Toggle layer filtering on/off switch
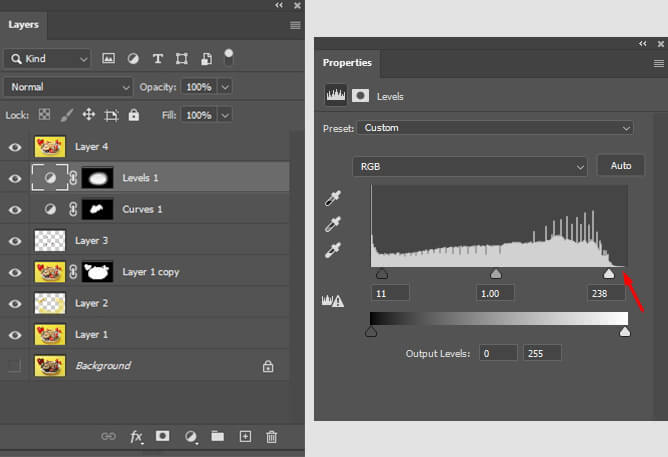668x457 pixels. pos(229,57)
